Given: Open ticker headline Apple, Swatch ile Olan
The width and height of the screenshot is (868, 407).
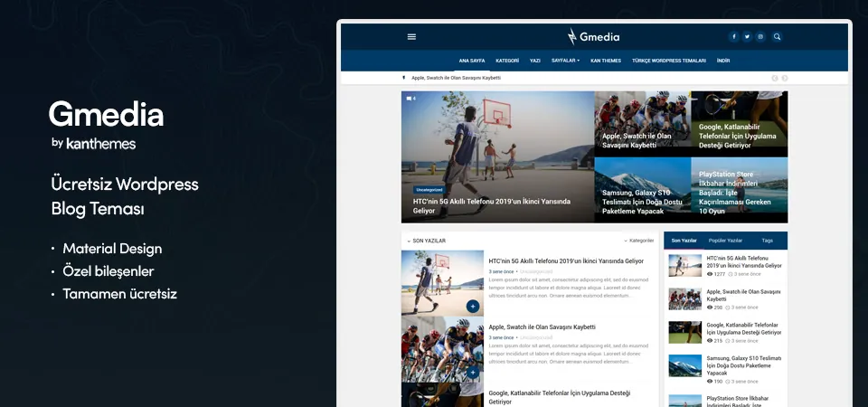Looking at the screenshot, I should tap(456, 78).
